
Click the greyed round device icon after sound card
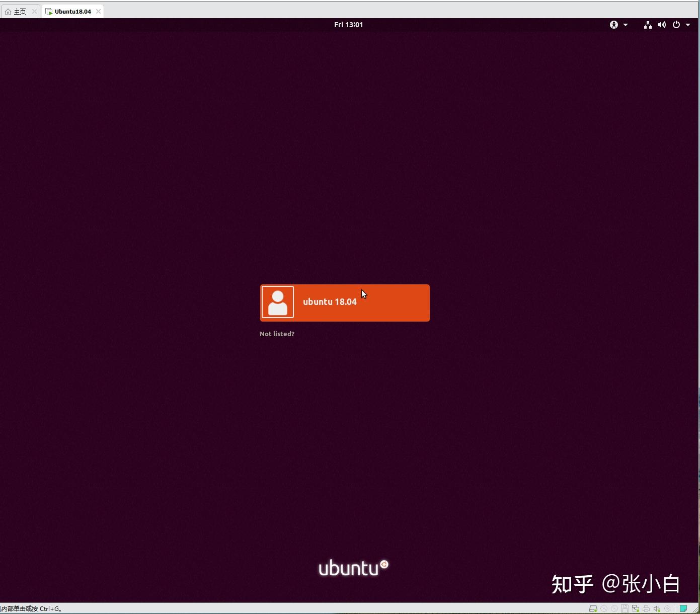[667, 608]
